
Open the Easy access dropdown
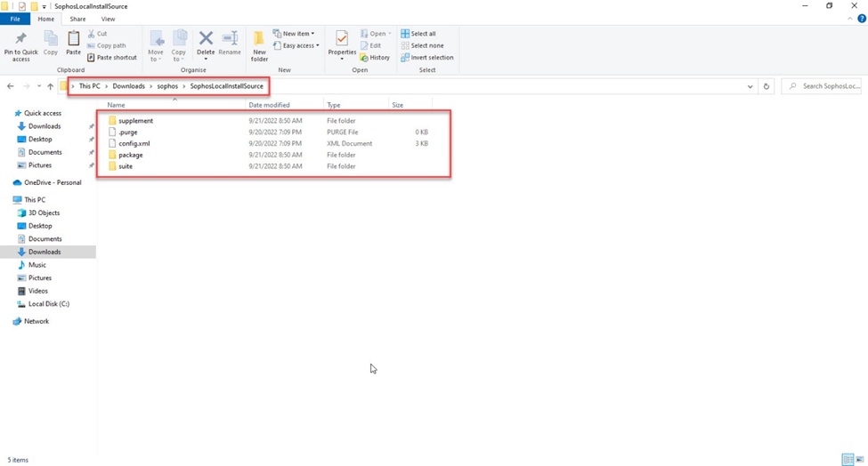tap(296, 46)
